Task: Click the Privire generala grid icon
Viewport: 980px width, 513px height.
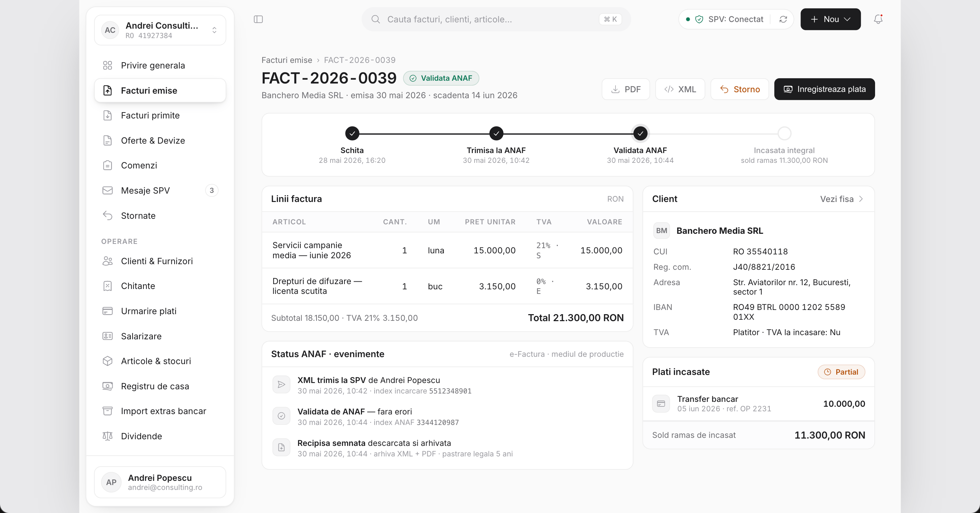Action: pyautogui.click(x=108, y=65)
